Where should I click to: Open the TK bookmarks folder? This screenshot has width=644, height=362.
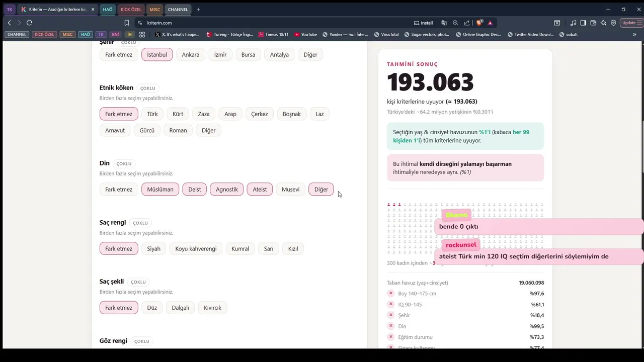(101, 34)
